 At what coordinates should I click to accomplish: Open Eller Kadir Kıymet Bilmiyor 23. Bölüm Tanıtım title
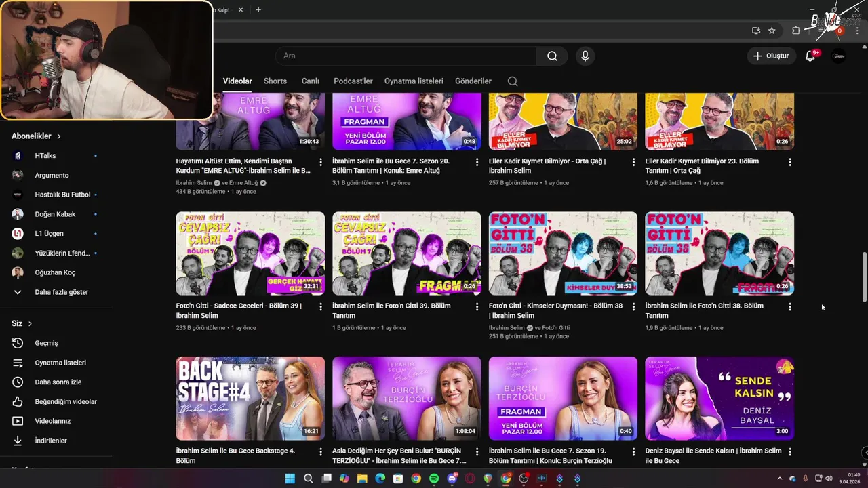[702, 166]
